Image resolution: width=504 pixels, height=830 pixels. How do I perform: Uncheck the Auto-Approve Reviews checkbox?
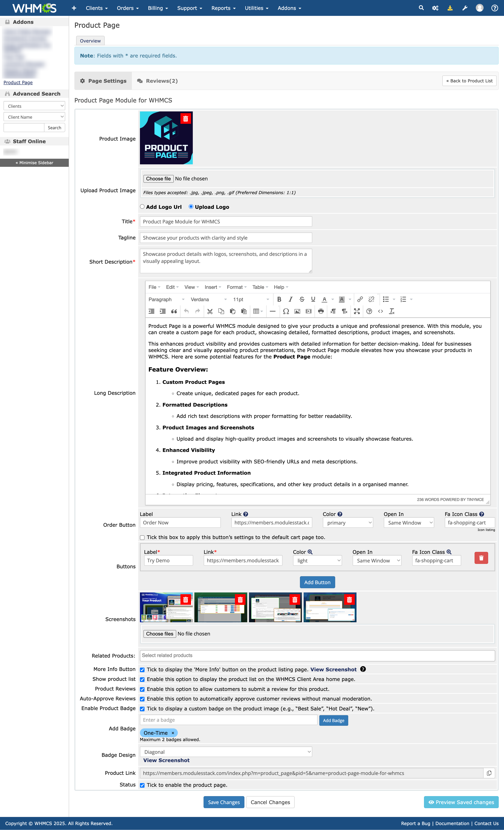point(142,699)
